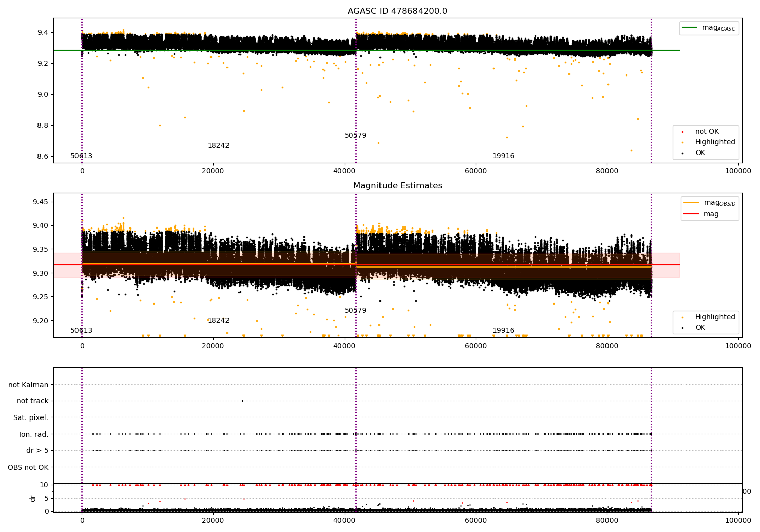Click the 'Magnitude Estimates' plot title
760x532 pixels.
click(x=397, y=186)
